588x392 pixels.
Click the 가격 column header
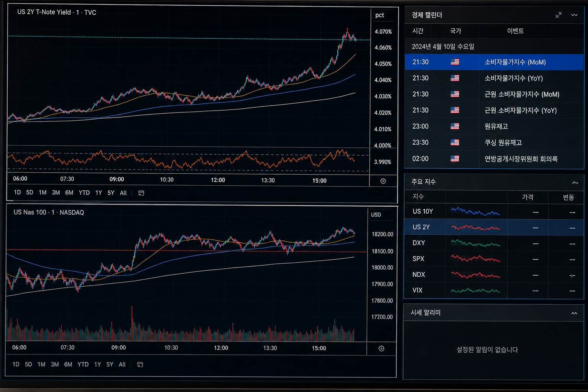[528, 197]
